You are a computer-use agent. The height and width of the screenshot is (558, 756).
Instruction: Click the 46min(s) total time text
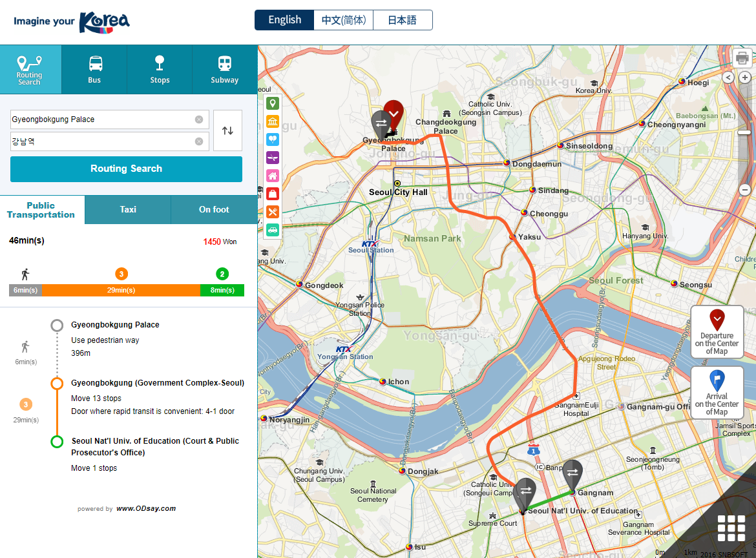[26, 240]
